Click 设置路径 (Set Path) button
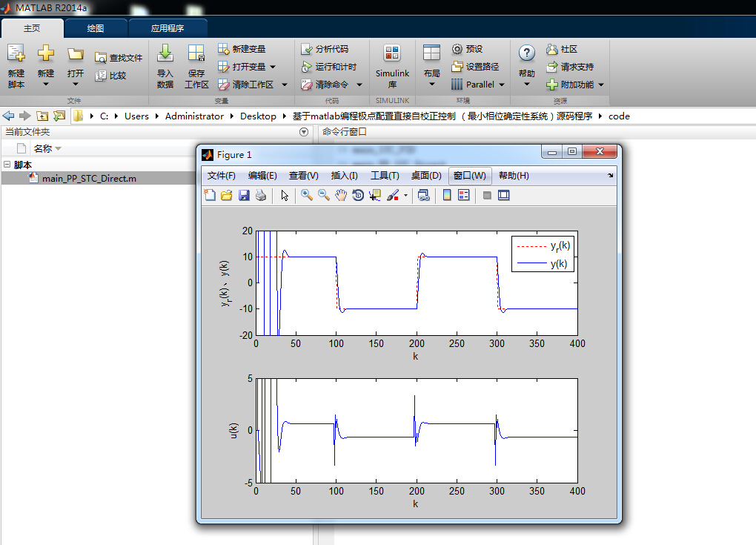 click(475, 67)
